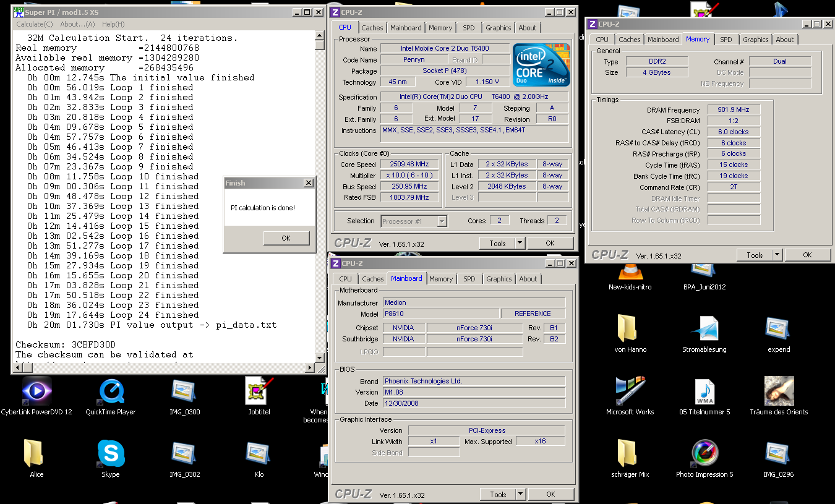Open About tab in Mainboard window
This screenshot has height=504, width=835.
point(528,279)
